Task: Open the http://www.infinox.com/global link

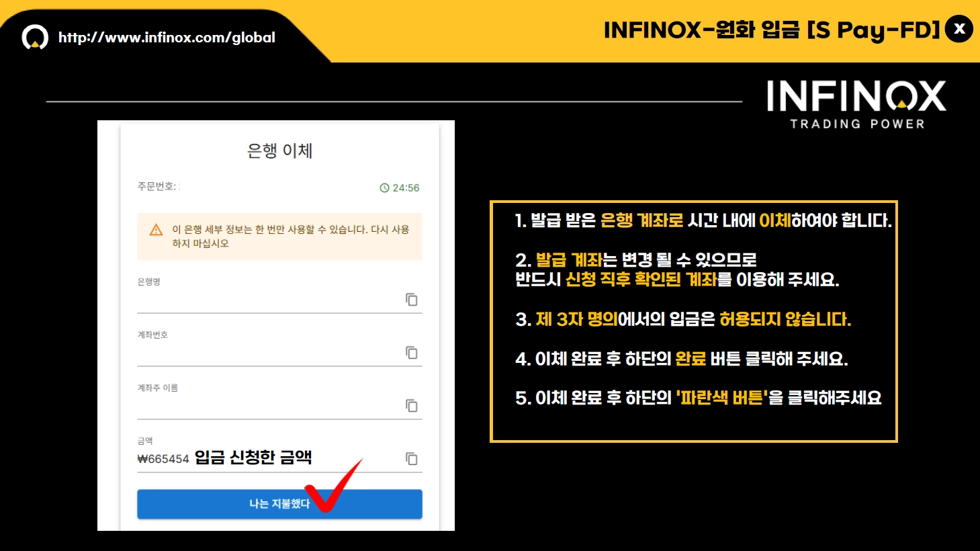Action: tap(167, 38)
